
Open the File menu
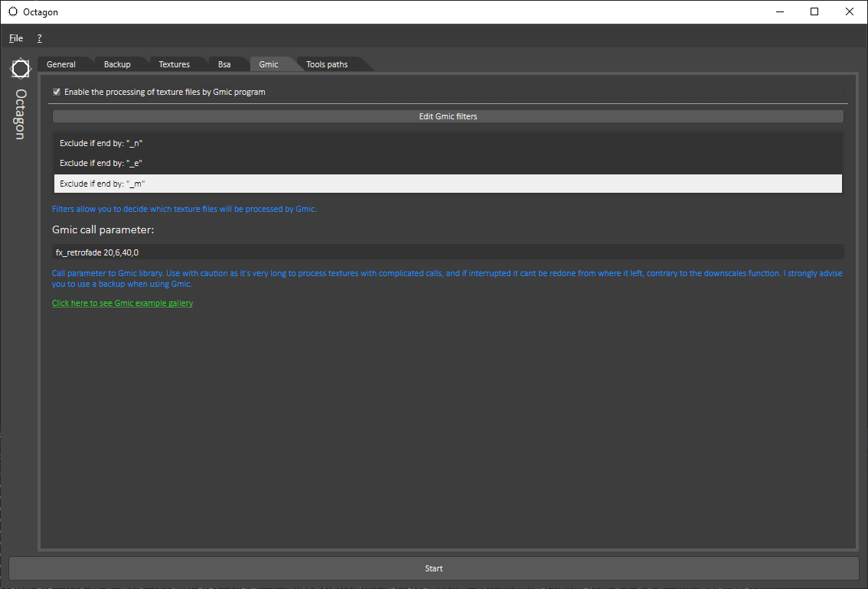click(16, 38)
